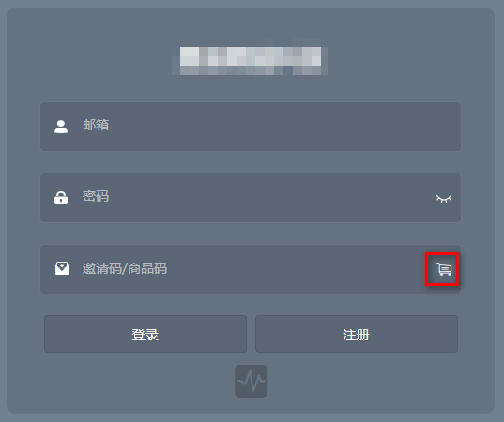Click the shopping cart icon in invite field
This screenshot has width=504, height=422.
click(444, 269)
